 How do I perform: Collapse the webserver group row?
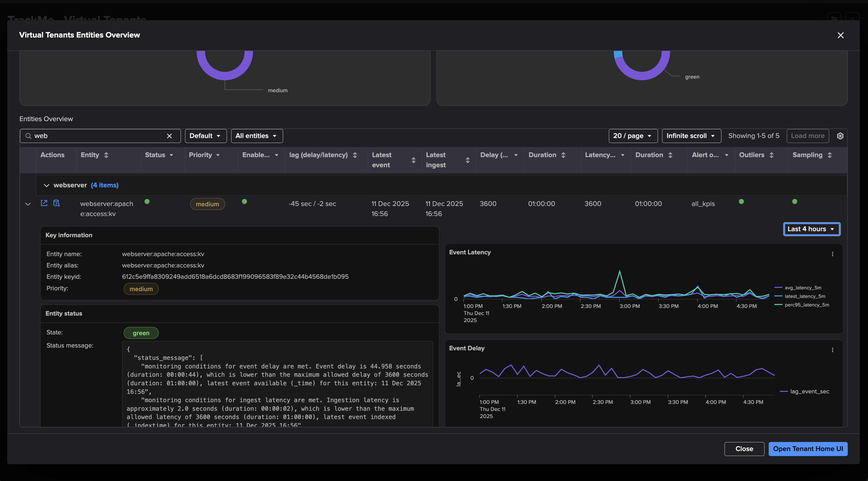[47, 185]
